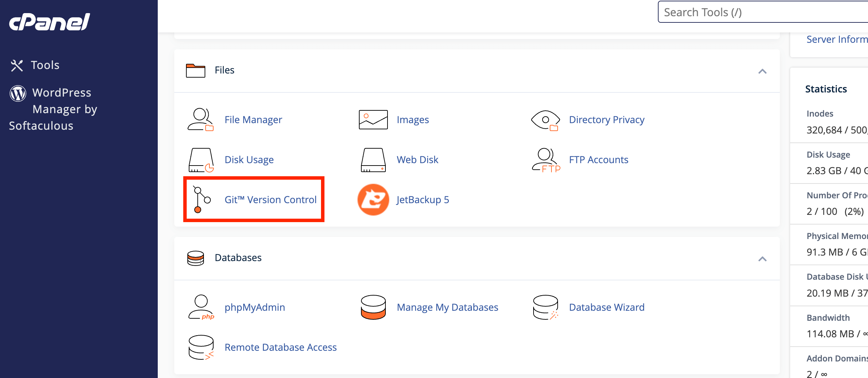This screenshot has width=868, height=378.
Task: Open the Git Version Control branch icon
Action: (x=201, y=200)
